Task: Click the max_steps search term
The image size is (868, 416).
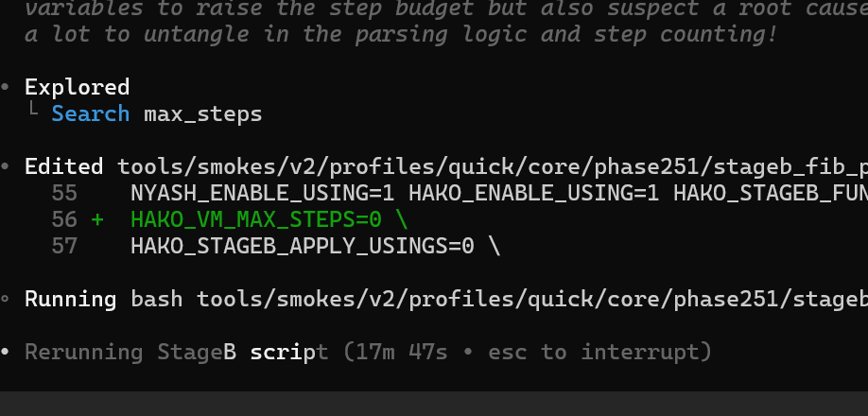Action: 202,114
